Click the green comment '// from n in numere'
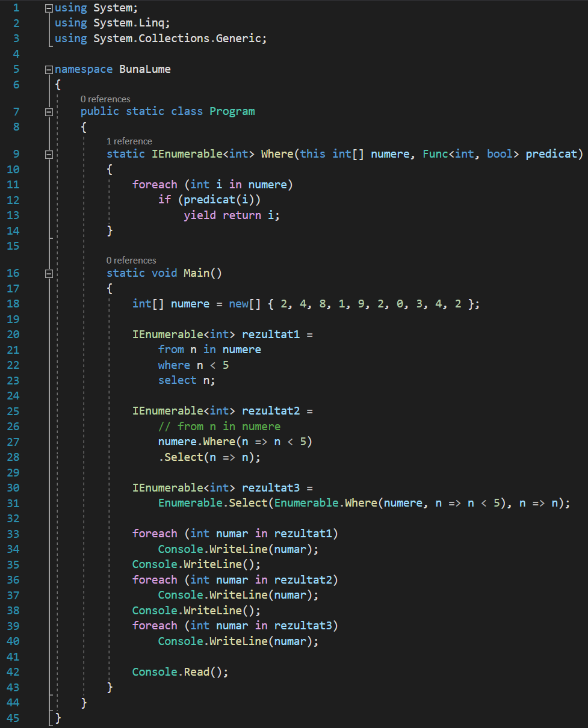The width and height of the screenshot is (588, 728). 219,426
